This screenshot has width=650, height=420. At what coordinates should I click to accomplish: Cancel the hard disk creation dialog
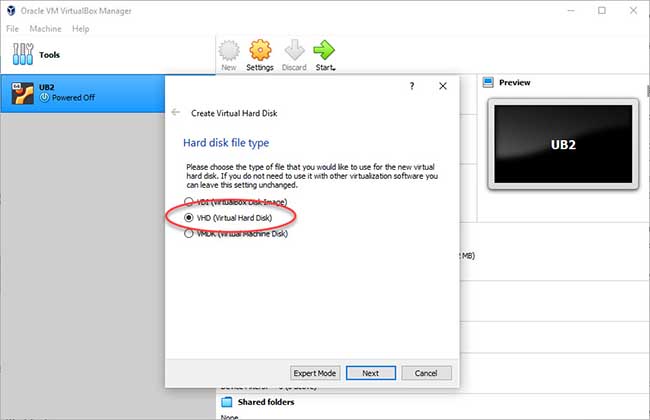[426, 373]
